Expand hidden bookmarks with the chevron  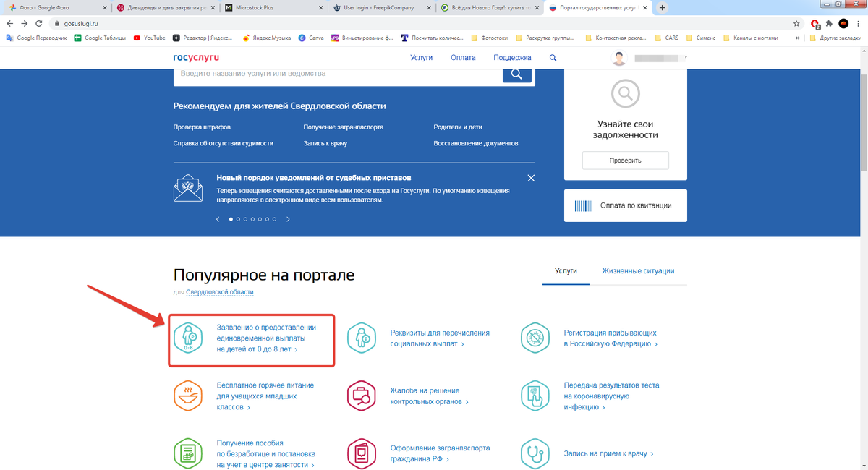click(798, 37)
